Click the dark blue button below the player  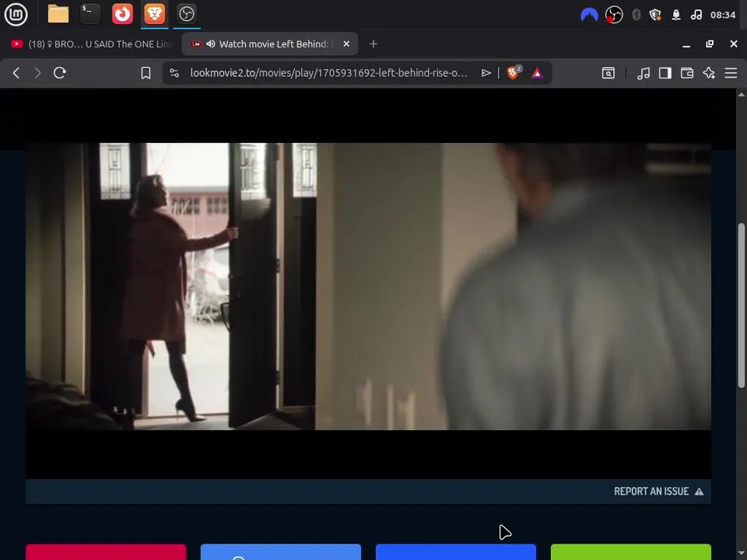click(x=456, y=552)
